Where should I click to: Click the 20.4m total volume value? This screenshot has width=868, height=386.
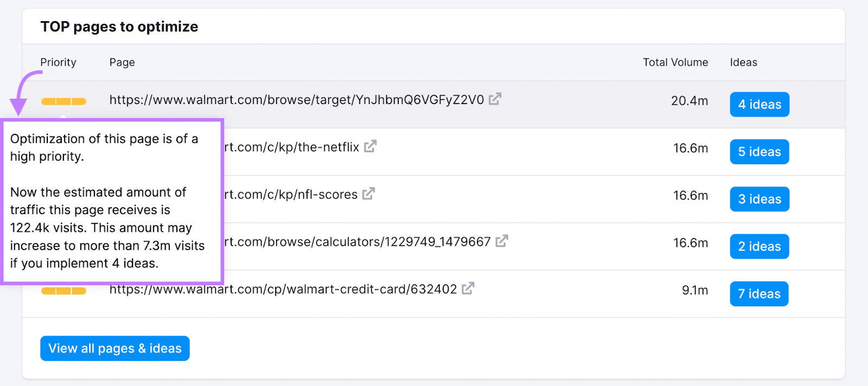tap(690, 101)
